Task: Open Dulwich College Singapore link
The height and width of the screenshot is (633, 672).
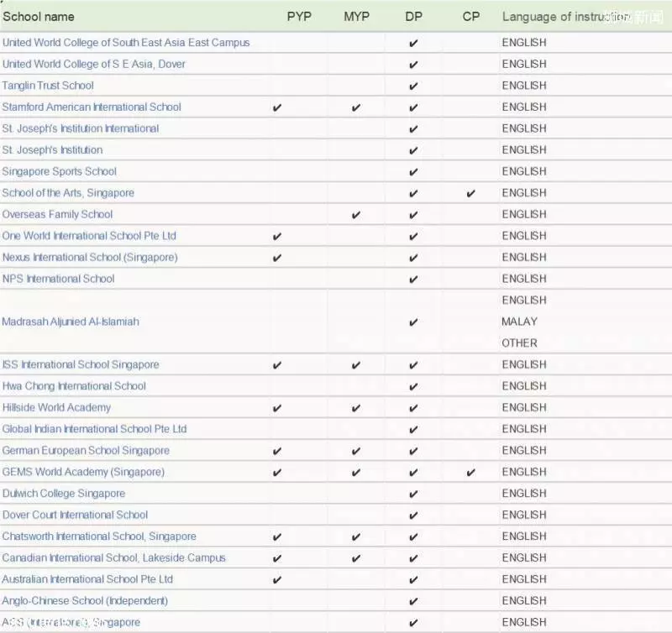Action: click(x=64, y=494)
